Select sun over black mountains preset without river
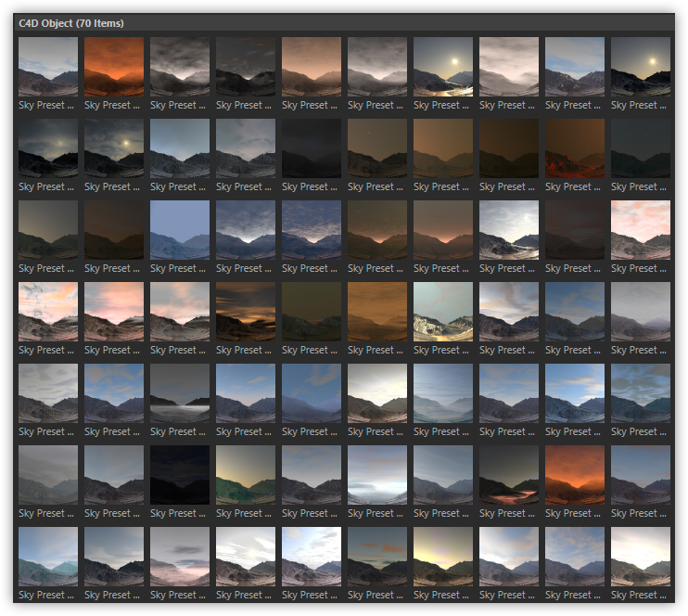This screenshot has height=616, width=688. point(641,66)
